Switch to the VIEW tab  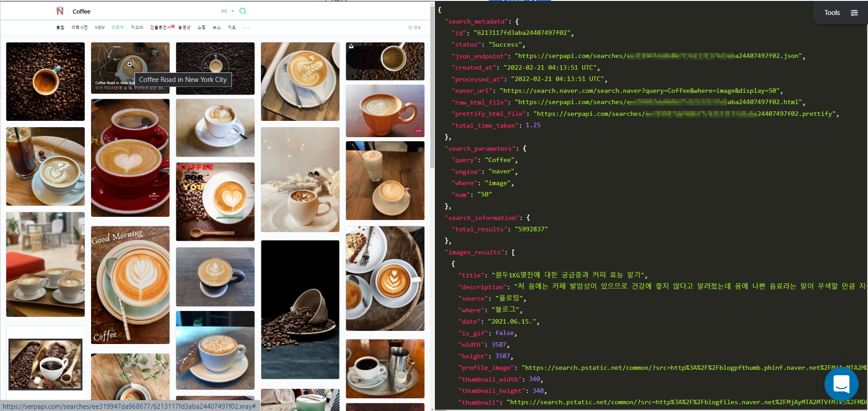(x=100, y=28)
